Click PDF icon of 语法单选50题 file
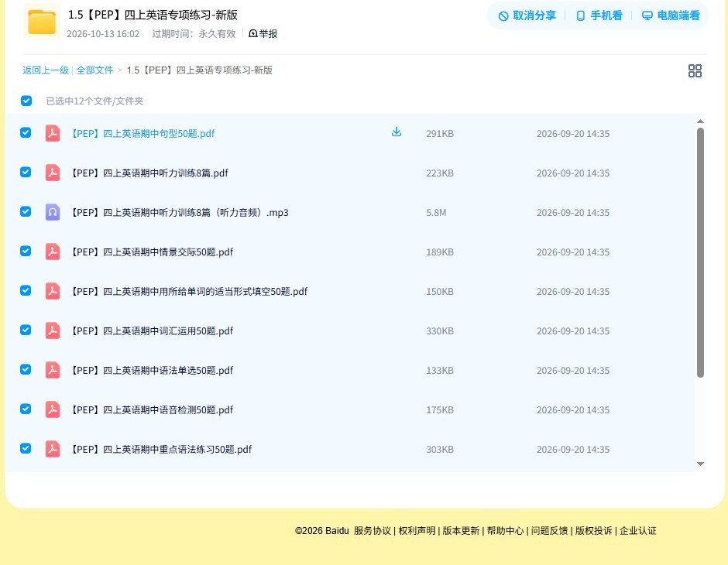728x565 pixels. tap(53, 370)
